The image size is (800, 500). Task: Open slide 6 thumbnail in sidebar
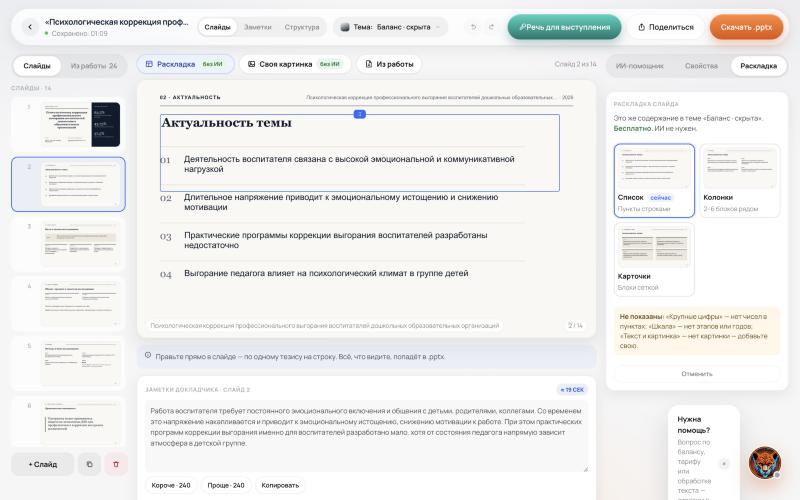(x=68, y=422)
